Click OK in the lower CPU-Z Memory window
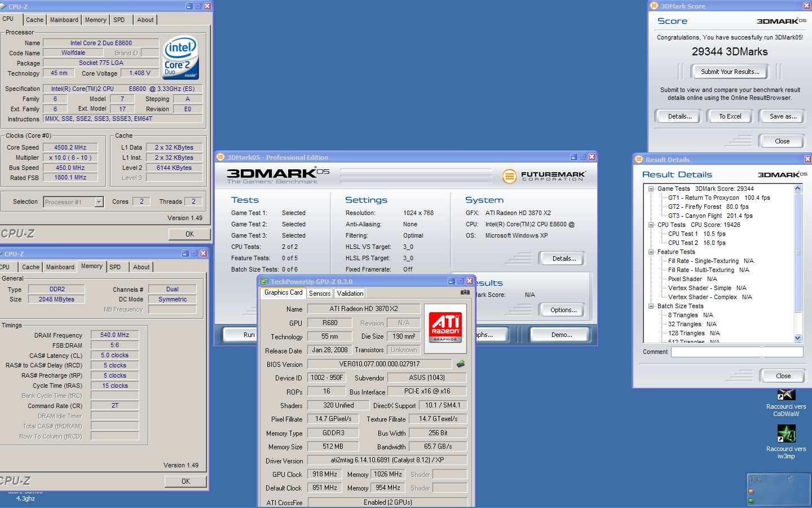812x508 pixels. [186, 481]
